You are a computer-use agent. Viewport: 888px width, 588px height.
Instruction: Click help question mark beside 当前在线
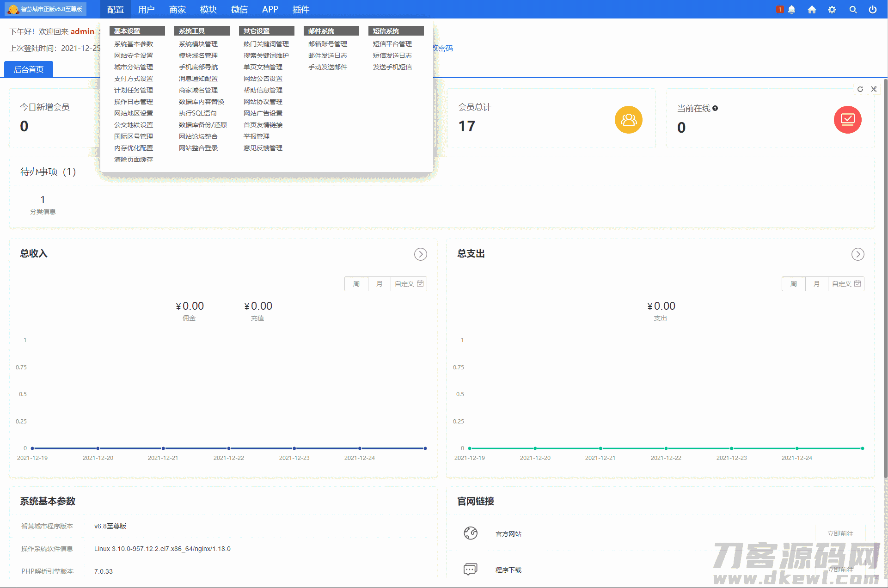(x=715, y=108)
